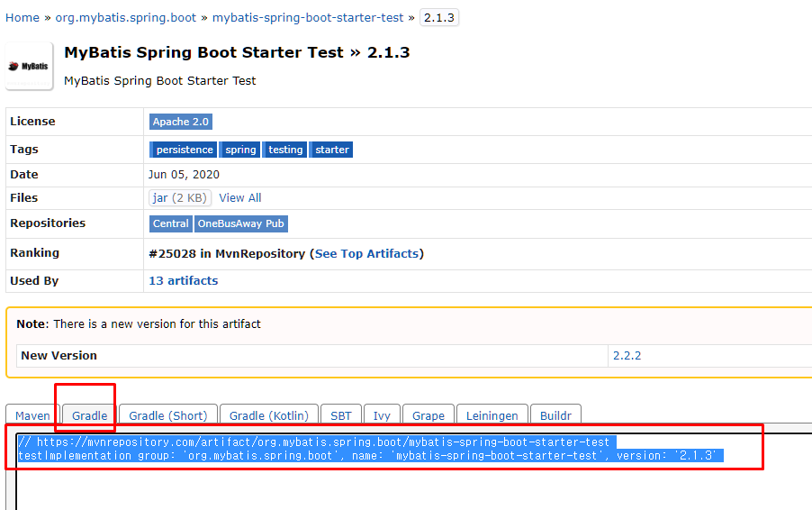This screenshot has width=812, height=510.
Task: Open the 13 artifacts link
Action: tap(184, 281)
